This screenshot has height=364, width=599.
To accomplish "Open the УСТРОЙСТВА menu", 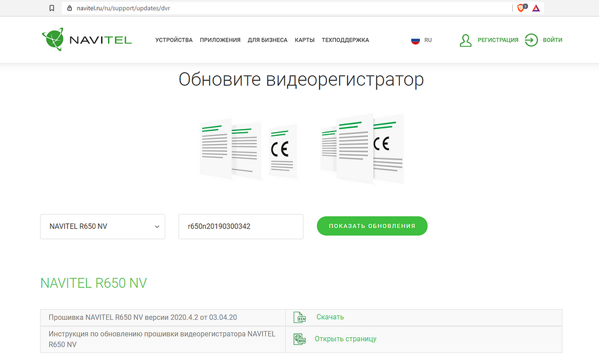I will click(x=173, y=39).
